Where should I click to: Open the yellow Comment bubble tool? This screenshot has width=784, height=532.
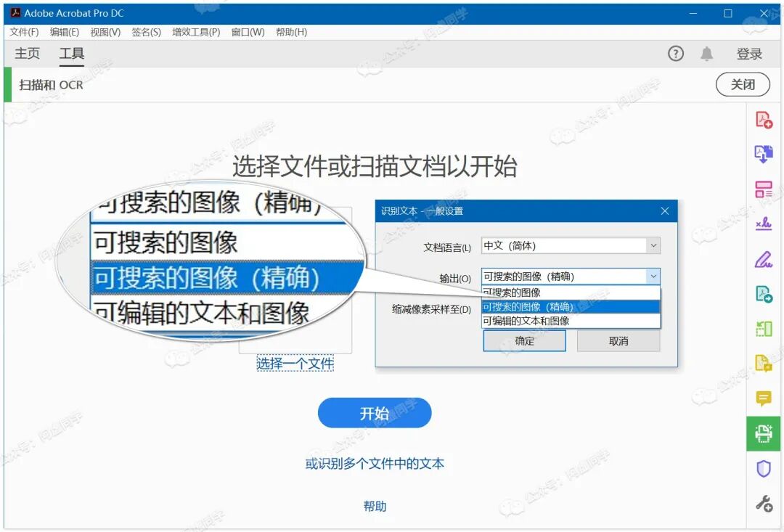coord(764,398)
